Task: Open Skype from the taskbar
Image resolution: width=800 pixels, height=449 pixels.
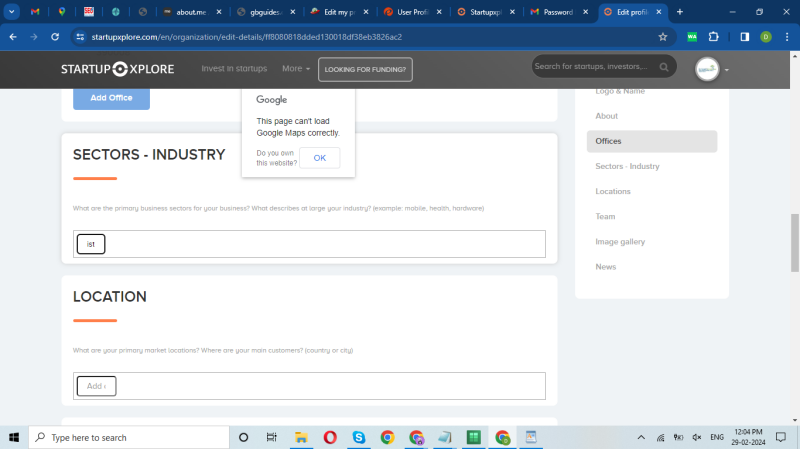Action: 358,437
